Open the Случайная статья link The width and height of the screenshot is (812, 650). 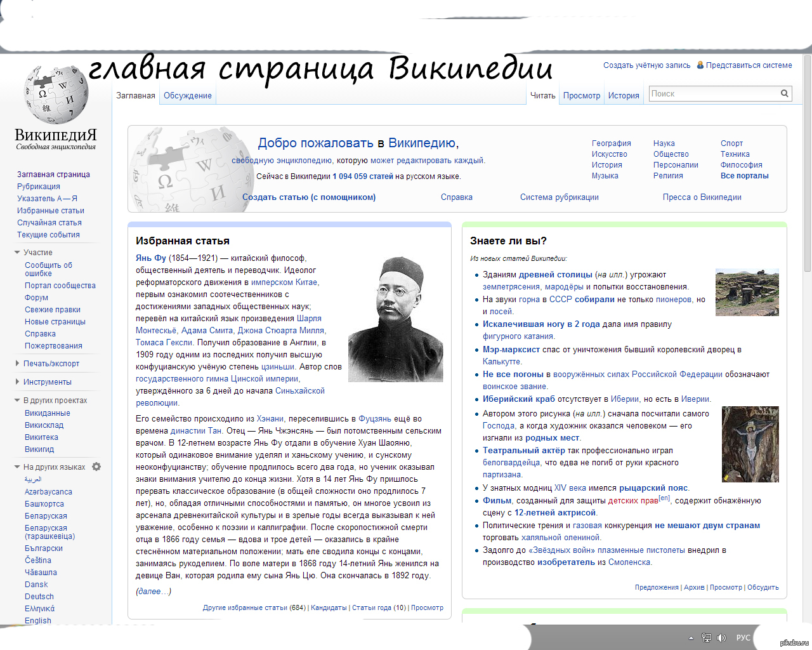(49, 223)
